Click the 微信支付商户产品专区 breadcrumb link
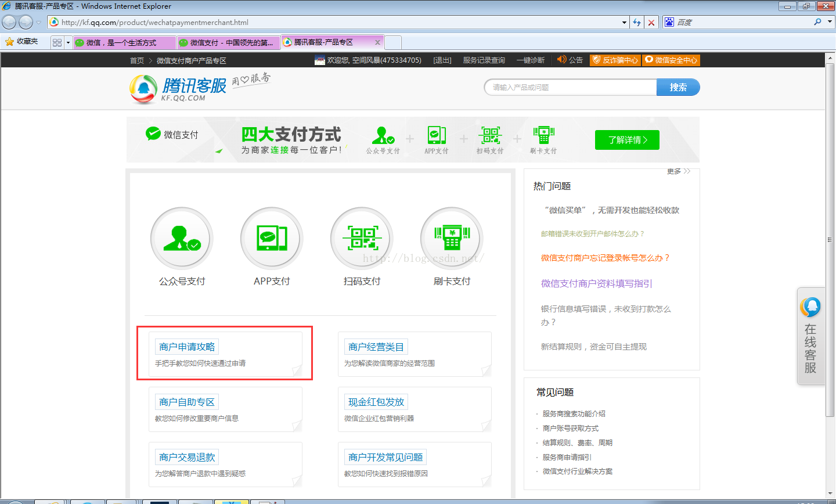The image size is (836, 504). [x=192, y=60]
